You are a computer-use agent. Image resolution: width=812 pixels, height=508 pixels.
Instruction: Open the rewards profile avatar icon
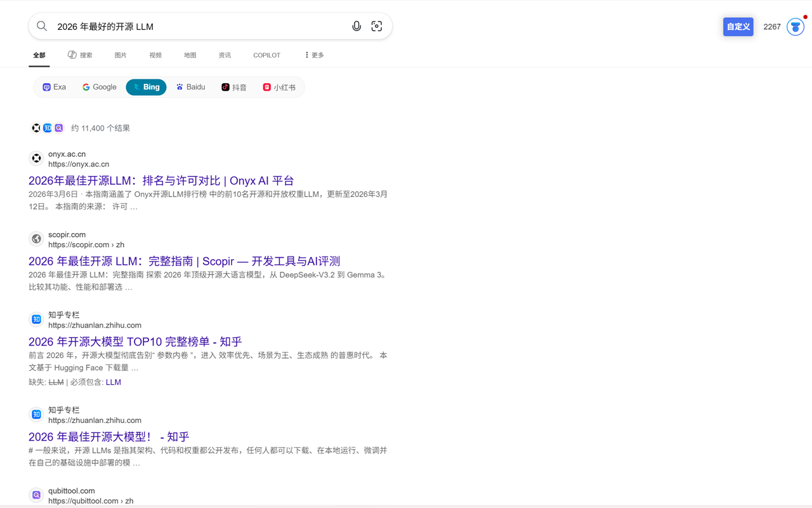796,27
